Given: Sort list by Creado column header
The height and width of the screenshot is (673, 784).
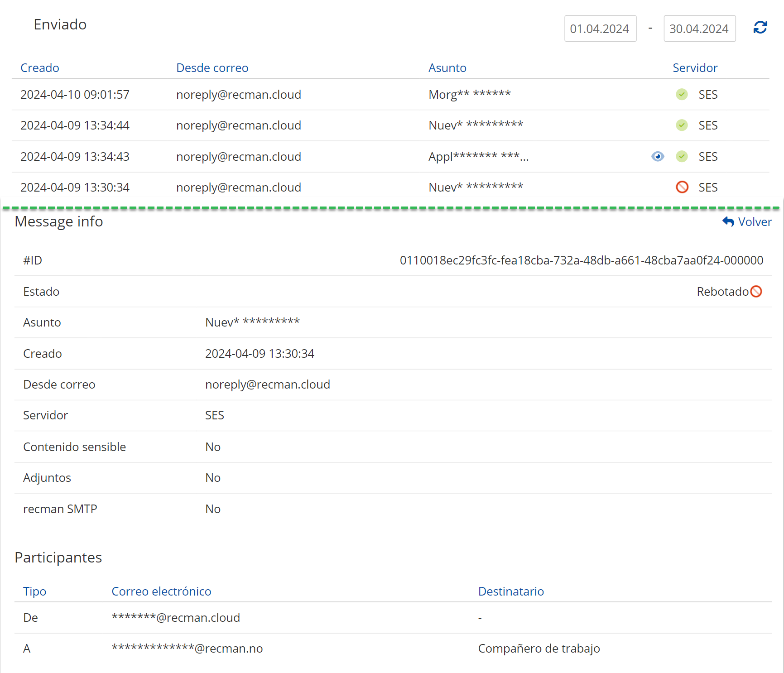Looking at the screenshot, I should coord(40,68).
